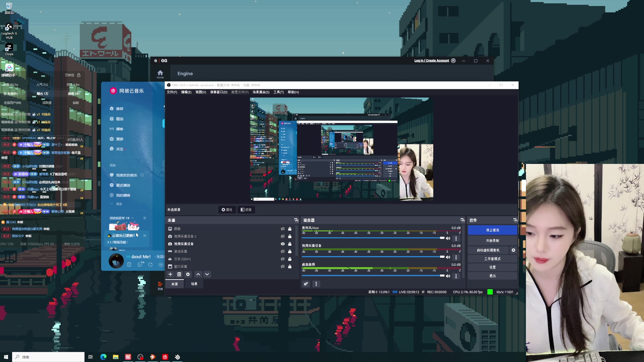Open the 工具(T) menu
Screen dimensions: 644x362
click(278, 92)
